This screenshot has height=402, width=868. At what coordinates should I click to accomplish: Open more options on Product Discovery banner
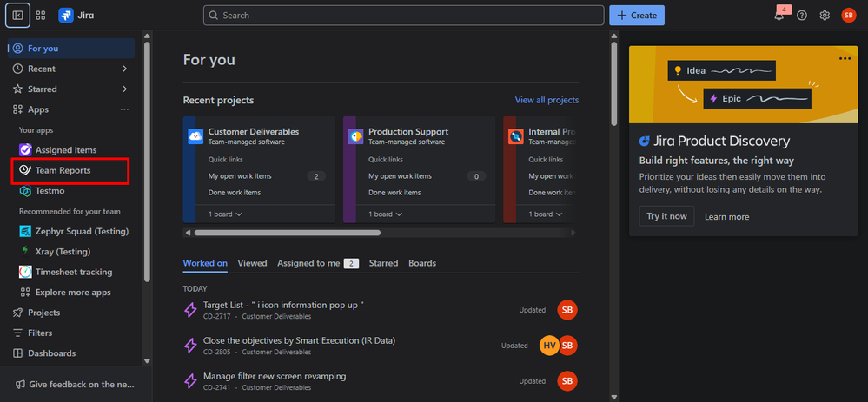[x=845, y=59]
